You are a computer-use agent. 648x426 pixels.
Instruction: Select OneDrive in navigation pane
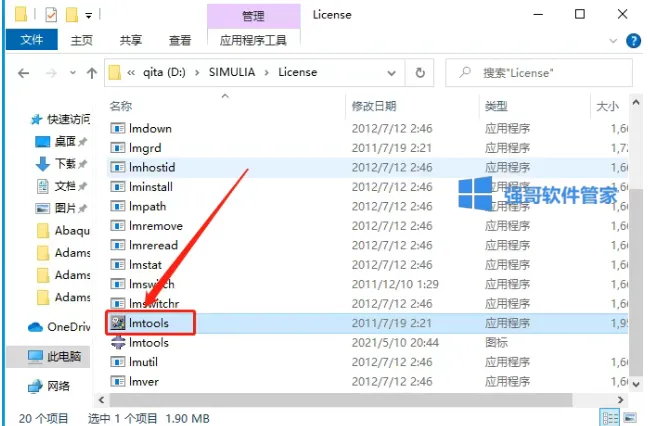59,327
